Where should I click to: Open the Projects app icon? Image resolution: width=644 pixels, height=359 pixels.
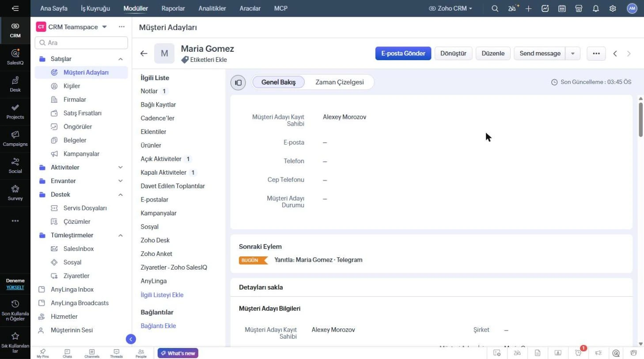pyautogui.click(x=15, y=111)
